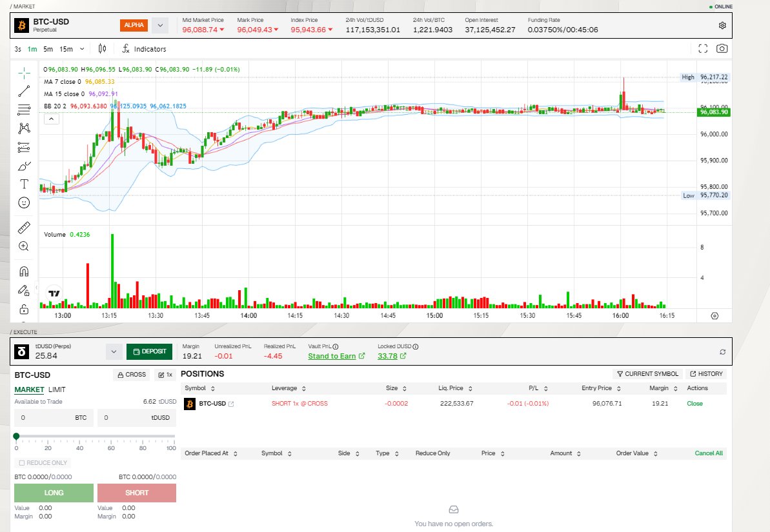This screenshot has width=770, height=532.
Task: Click the order size percentage slider handle
Action: click(x=16, y=436)
